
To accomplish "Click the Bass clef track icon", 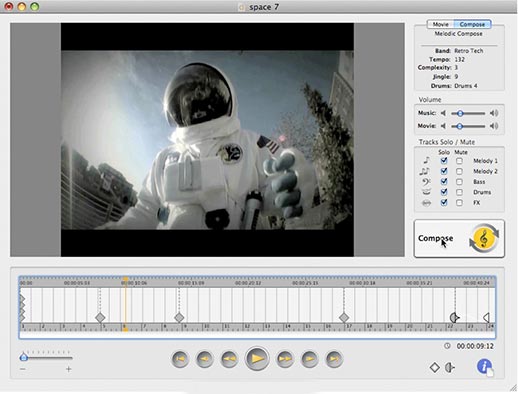I will 426,182.
